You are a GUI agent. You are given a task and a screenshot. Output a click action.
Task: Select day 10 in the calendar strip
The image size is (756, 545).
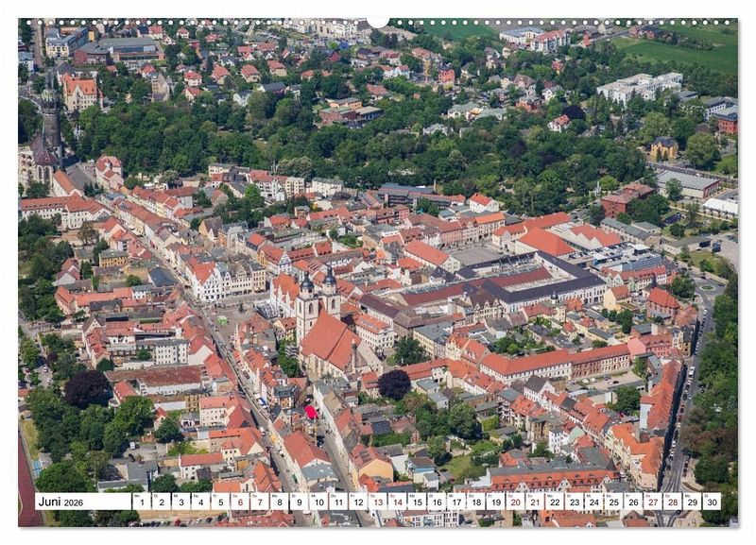[x=318, y=502]
